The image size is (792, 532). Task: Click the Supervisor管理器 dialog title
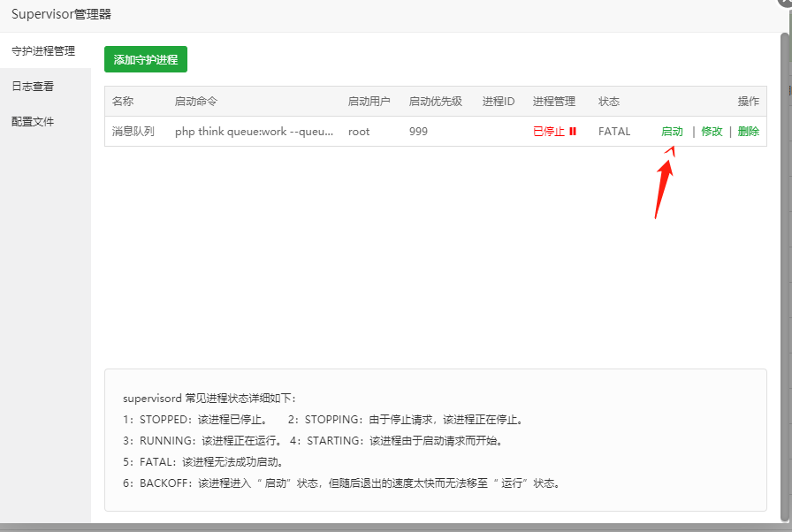(61, 14)
